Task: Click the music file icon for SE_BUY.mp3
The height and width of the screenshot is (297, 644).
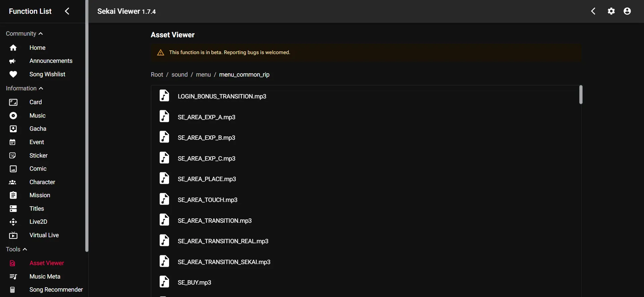Action: pos(164,282)
